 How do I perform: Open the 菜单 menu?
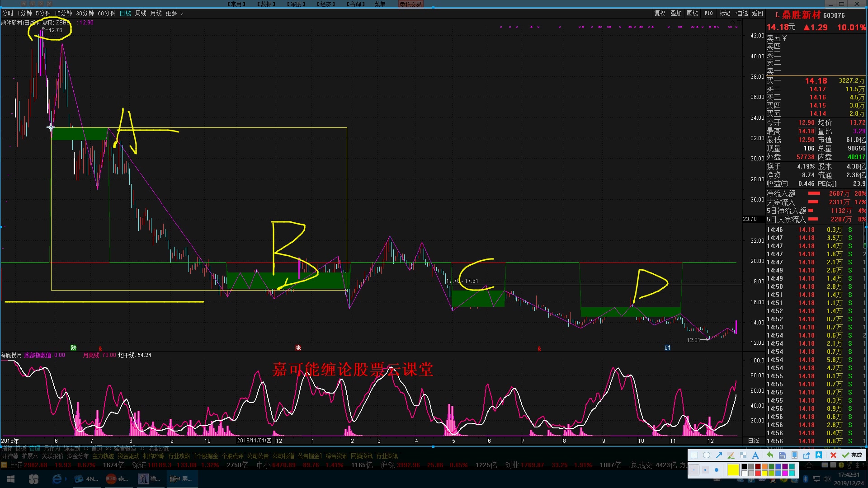coord(380,4)
